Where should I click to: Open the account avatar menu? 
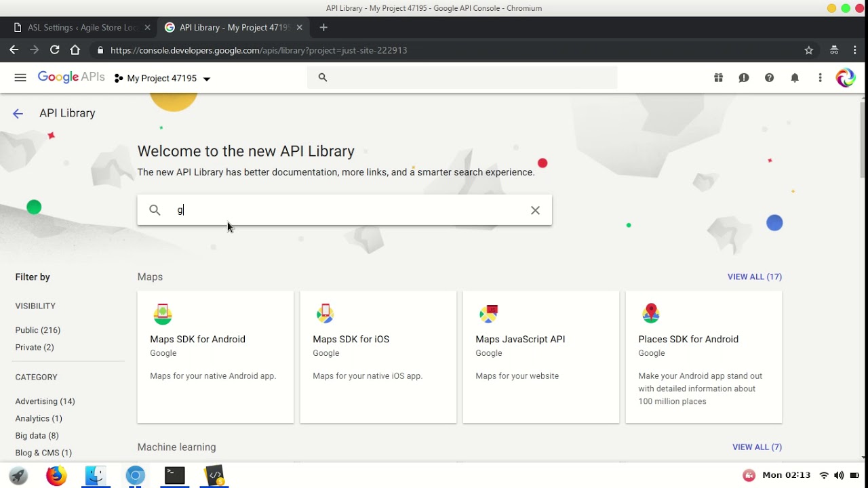[846, 78]
